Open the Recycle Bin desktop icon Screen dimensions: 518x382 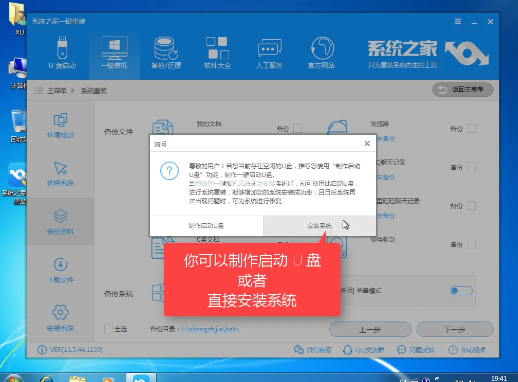point(17,126)
